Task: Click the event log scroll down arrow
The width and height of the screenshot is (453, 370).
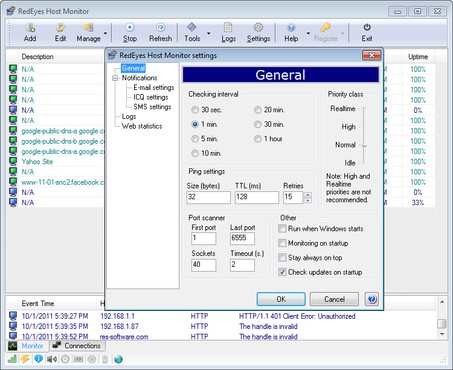Action: pyautogui.click(x=442, y=334)
